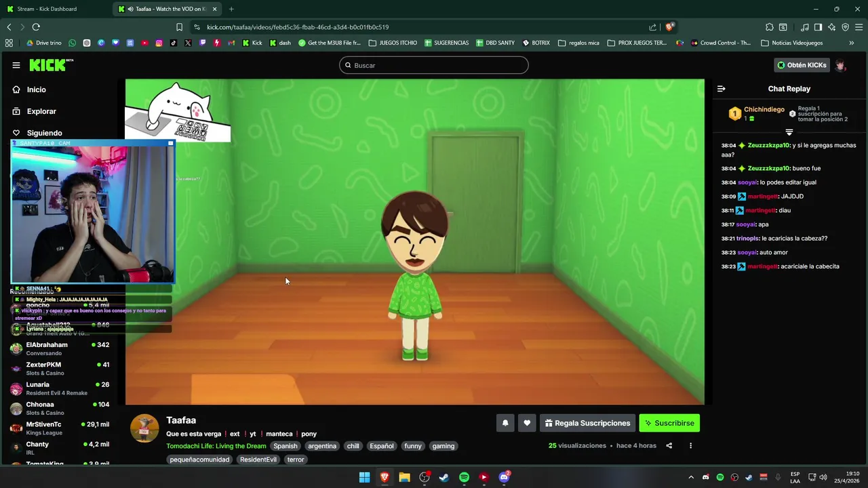Select the gaming tag
This screenshot has height=488, width=868.
tap(443, 446)
